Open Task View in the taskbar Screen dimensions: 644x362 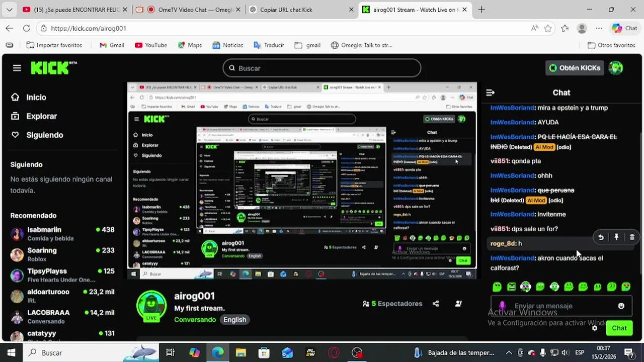(x=170, y=352)
